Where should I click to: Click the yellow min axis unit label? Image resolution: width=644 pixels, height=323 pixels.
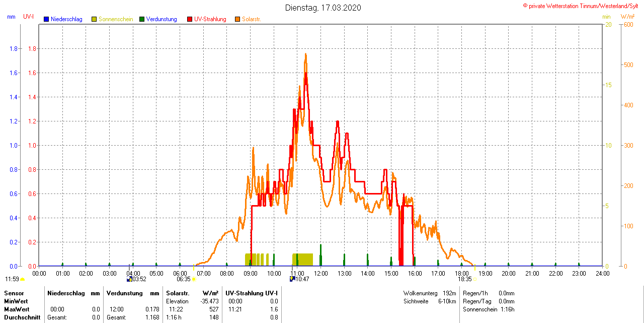[x=606, y=17]
